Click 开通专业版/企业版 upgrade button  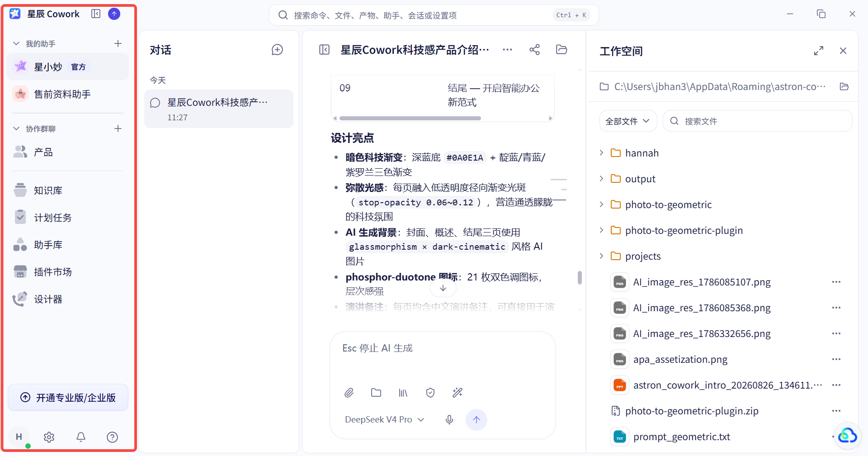click(68, 398)
